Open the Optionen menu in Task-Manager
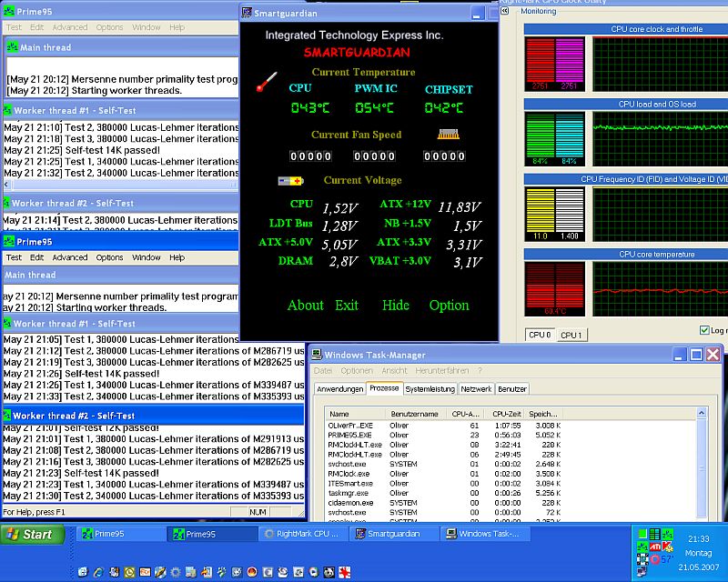 [357, 370]
